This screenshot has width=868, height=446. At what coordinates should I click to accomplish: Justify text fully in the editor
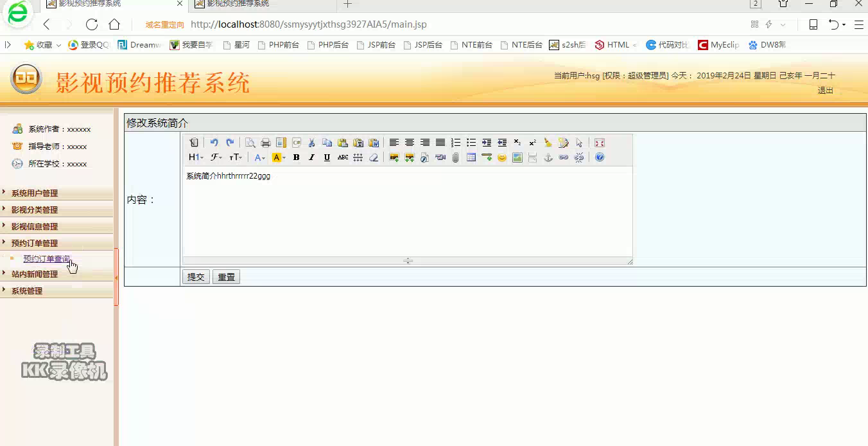coord(440,143)
